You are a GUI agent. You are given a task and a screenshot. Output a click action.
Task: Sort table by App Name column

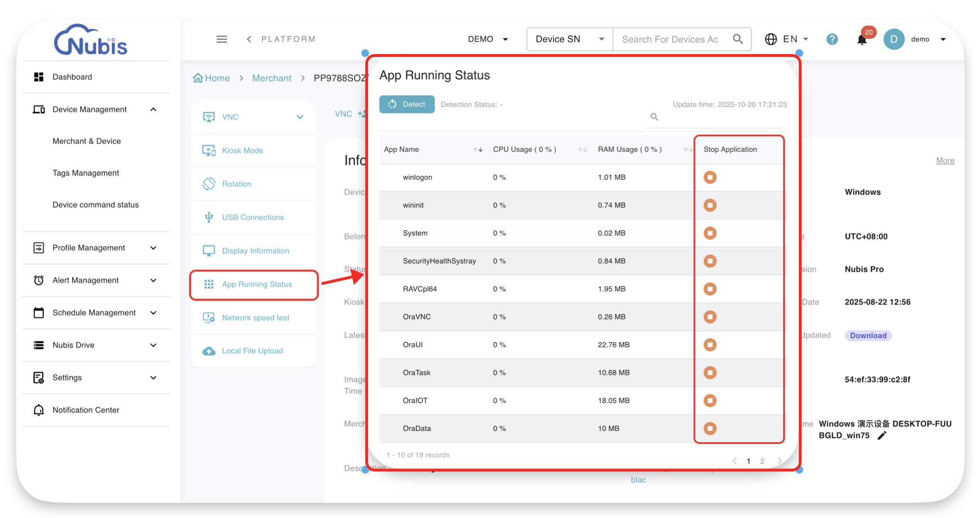click(x=478, y=149)
